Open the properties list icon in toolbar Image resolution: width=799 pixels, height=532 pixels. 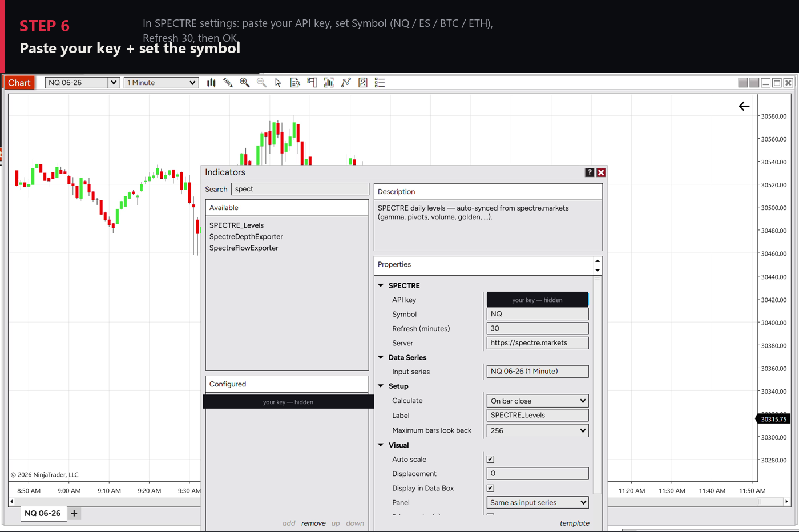click(380, 83)
